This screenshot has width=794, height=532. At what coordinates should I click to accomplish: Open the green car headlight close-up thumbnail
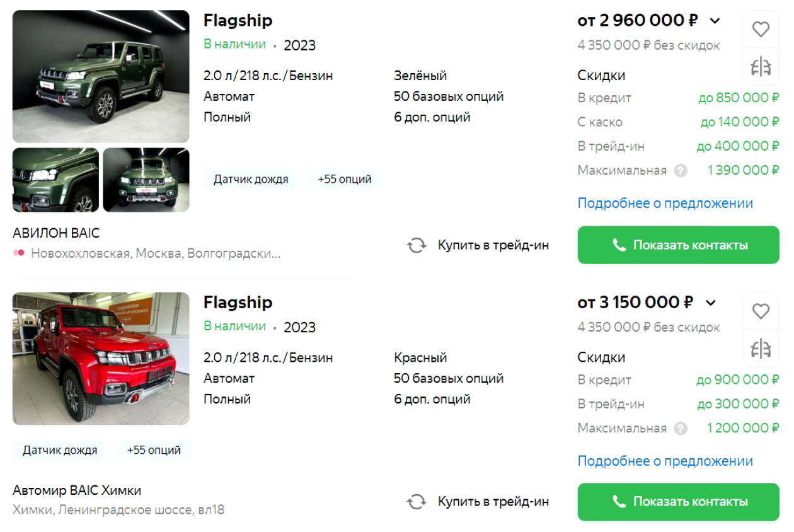coord(55,180)
